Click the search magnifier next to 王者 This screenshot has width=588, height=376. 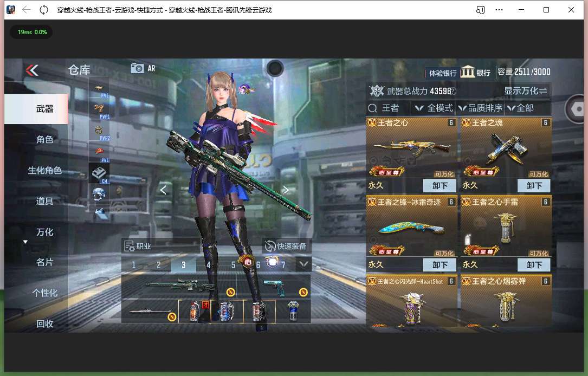pyautogui.click(x=372, y=108)
